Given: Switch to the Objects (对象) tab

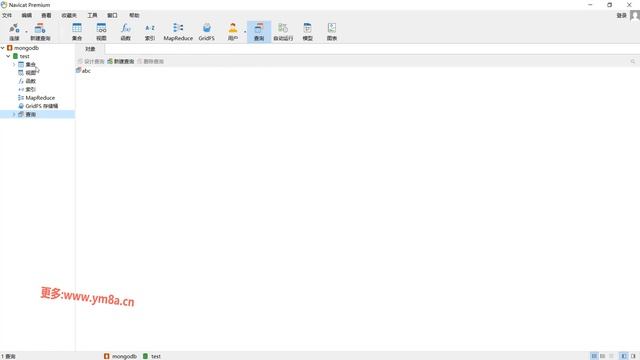Looking at the screenshot, I should [90, 49].
